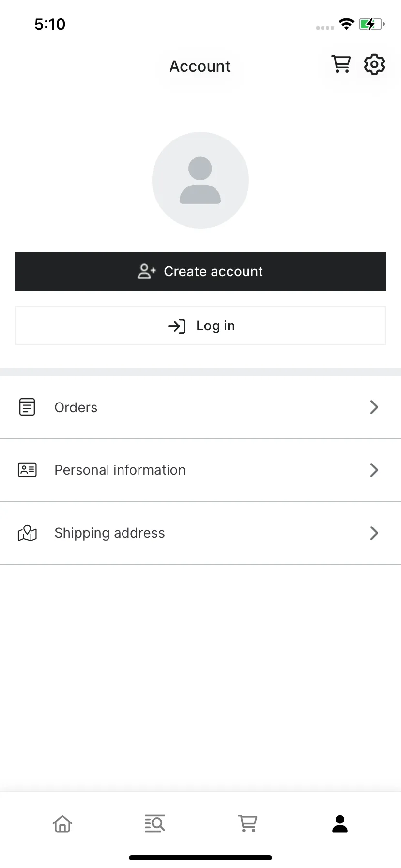
Task: Open settings via the gear icon
Action: (374, 64)
